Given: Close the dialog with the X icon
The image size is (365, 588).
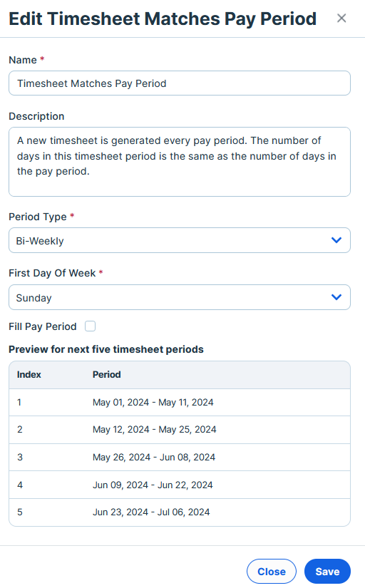Looking at the screenshot, I should pyautogui.click(x=341, y=18).
